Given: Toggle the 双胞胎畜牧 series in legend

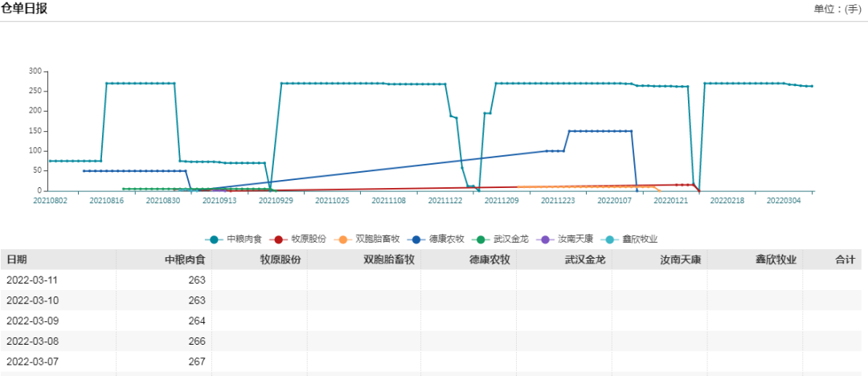Looking at the screenshot, I should pyautogui.click(x=366, y=239).
